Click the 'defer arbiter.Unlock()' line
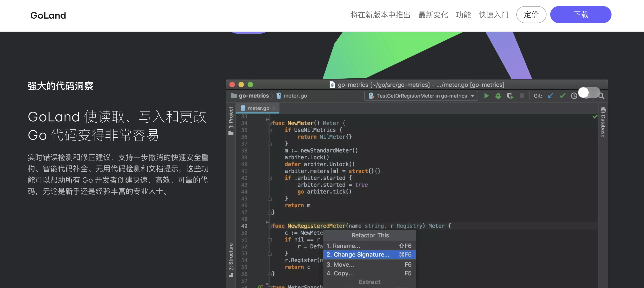This screenshot has width=644, height=288. point(319,164)
